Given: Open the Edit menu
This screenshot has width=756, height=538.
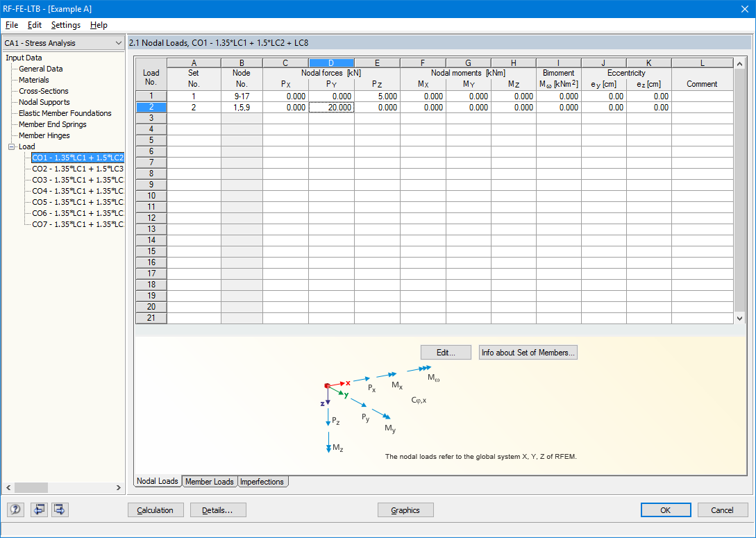Looking at the screenshot, I should pos(35,25).
